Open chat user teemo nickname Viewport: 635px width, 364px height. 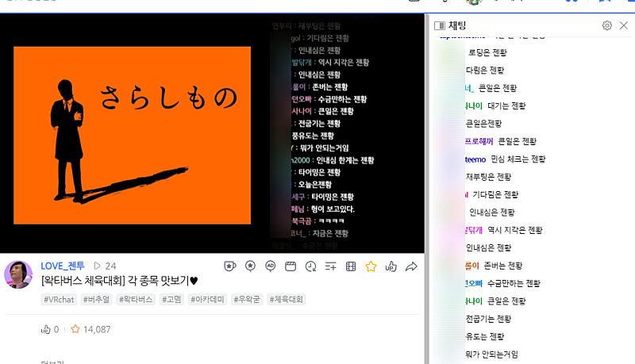[475, 159]
